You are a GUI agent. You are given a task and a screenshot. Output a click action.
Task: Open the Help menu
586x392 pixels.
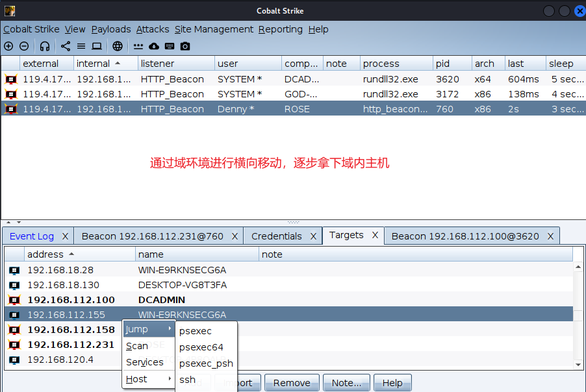click(318, 29)
